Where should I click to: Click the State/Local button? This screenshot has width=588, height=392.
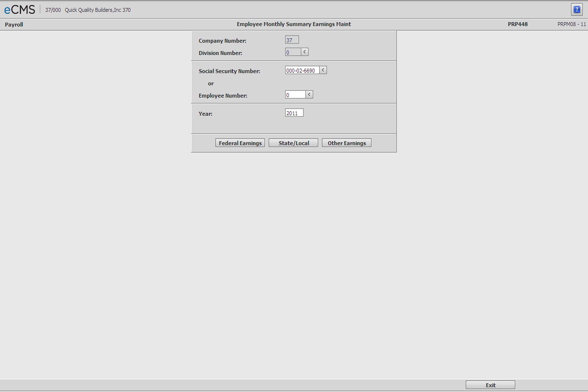coord(293,143)
